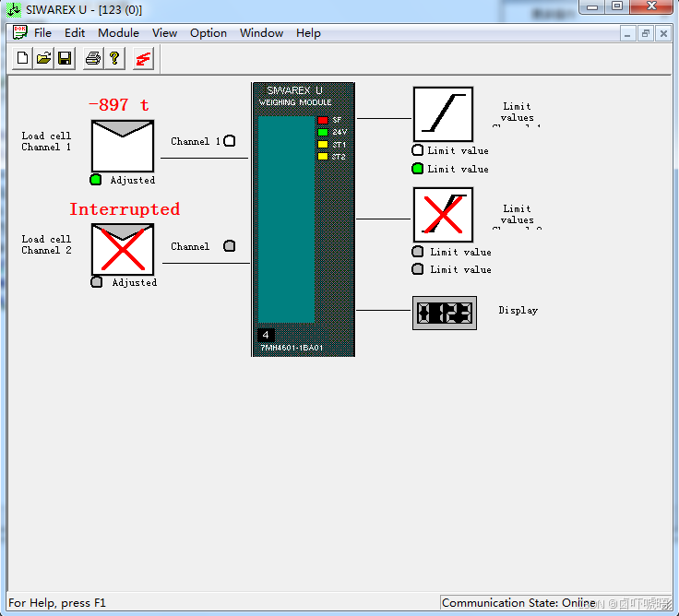Click the -897 t weight reading
Viewport: 679px width, 616px height.
(x=119, y=105)
